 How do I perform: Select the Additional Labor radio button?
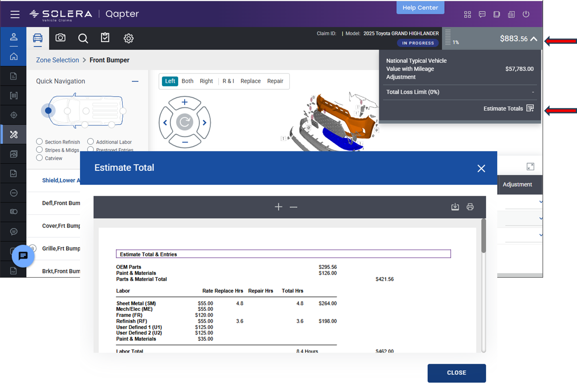pyautogui.click(x=90, y=141)
